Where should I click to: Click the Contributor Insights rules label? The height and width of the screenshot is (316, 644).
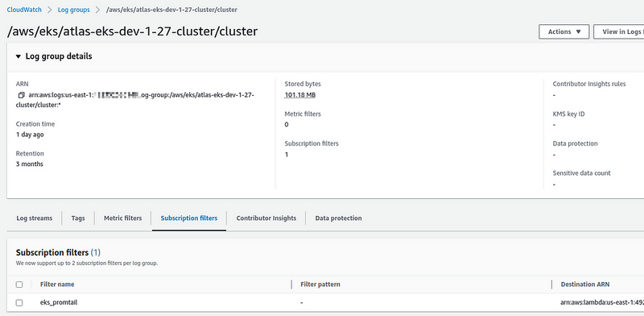(589, 84)
